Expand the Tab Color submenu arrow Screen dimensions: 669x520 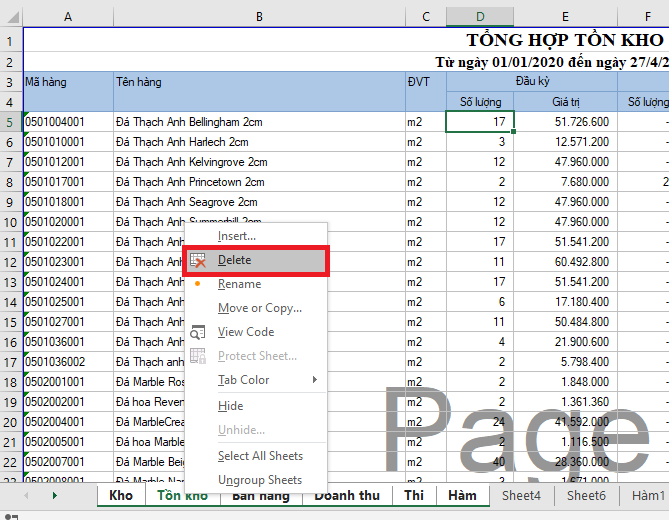[x=315, y=380]
